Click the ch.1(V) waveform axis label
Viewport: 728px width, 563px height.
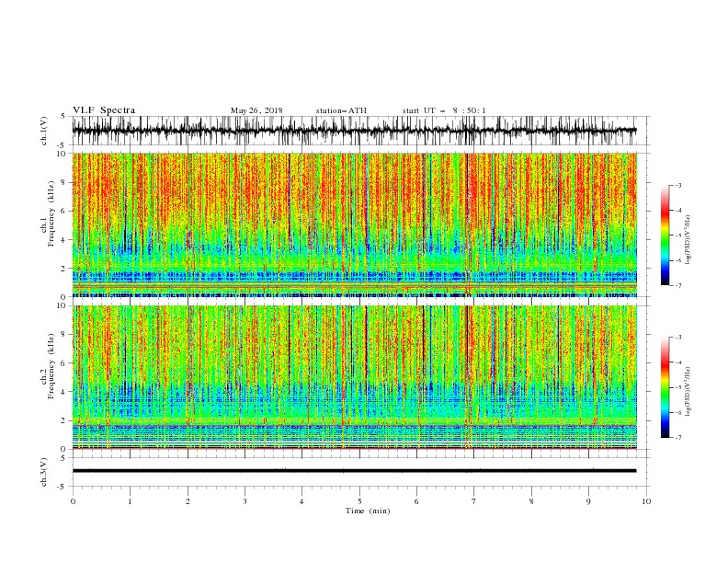pos(44,131)
